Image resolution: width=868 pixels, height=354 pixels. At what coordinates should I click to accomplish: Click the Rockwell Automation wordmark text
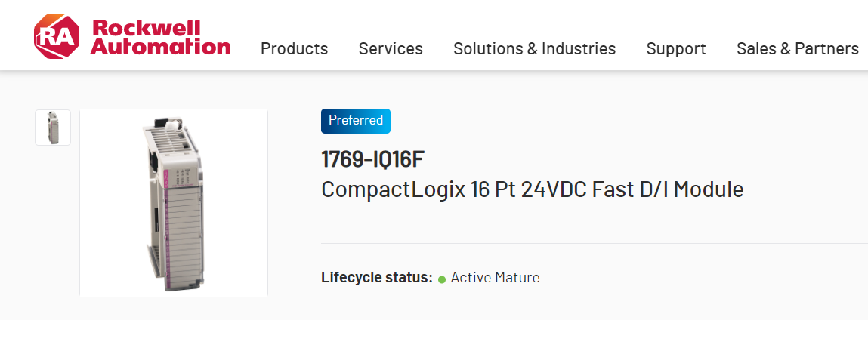click(x=160, y=38)
